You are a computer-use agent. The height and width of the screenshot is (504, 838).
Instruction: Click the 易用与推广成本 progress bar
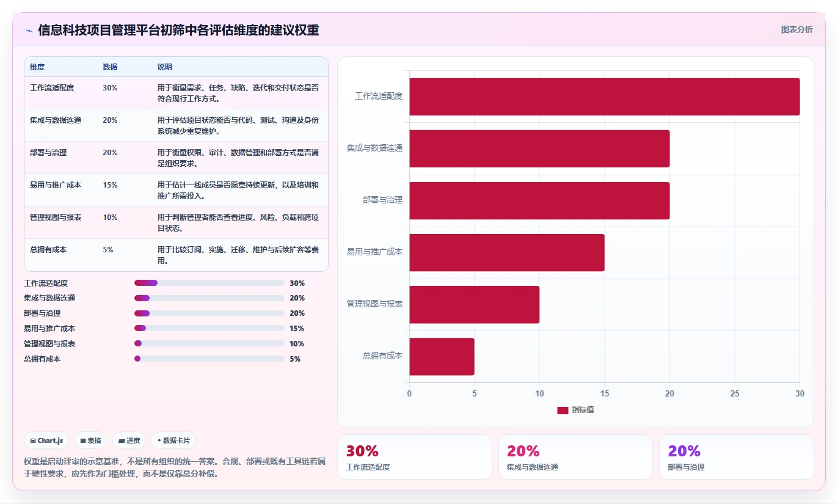[x=209, y=329]
